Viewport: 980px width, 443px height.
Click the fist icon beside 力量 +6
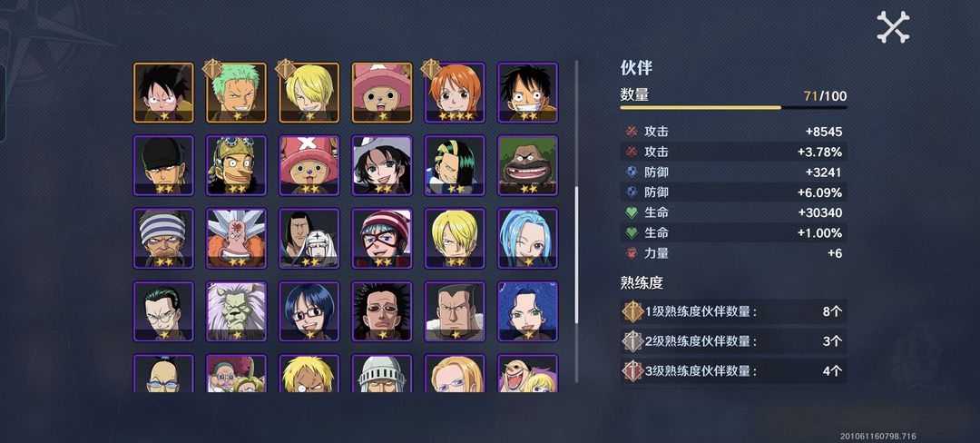point(632,253)
